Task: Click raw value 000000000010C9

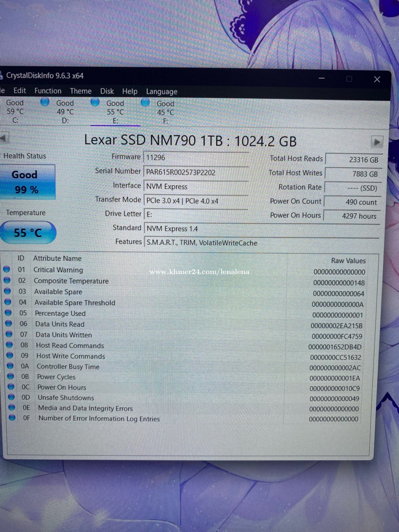Action: point(334,388)
